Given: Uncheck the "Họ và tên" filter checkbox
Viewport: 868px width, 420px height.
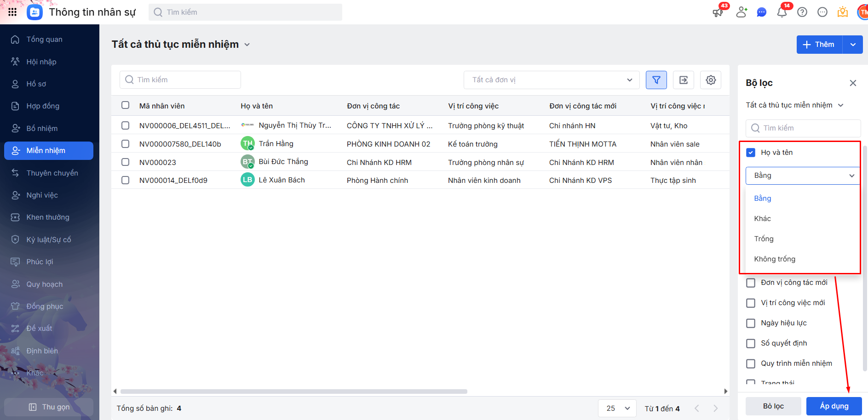Looking at the screenshot, I should (x=751, y=153).
